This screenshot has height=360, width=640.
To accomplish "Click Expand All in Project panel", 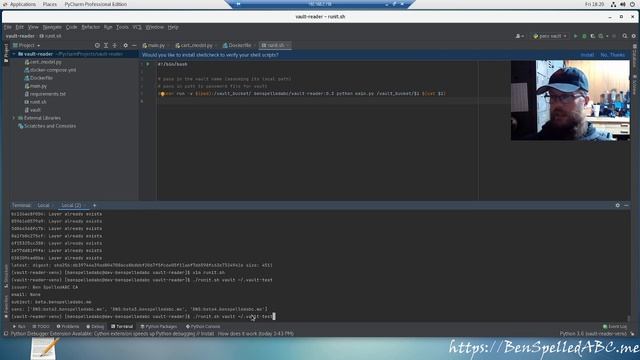I will pos(106,45).
